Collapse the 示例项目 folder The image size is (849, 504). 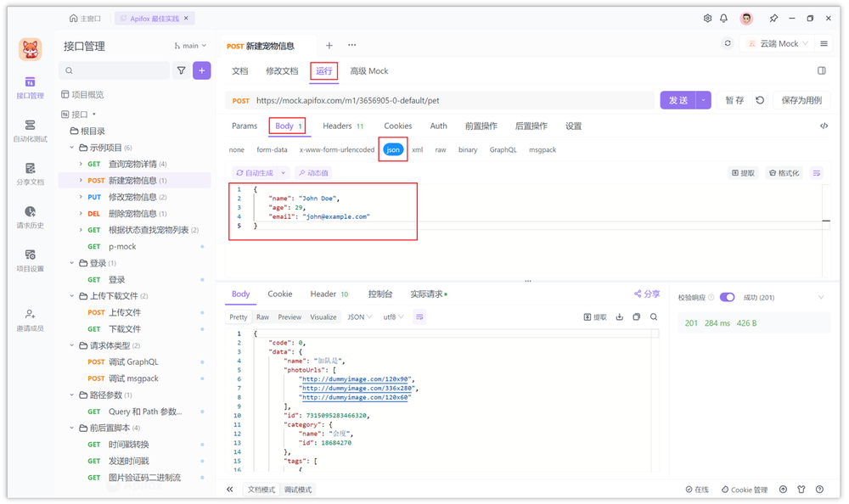tap(71, 148)
